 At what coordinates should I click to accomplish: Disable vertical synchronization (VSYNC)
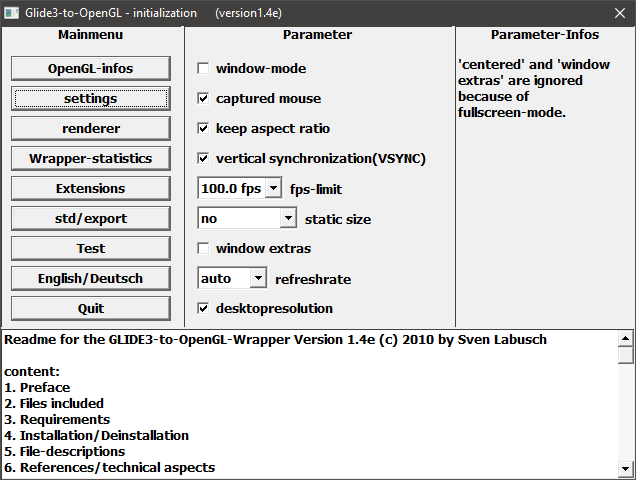[204, 159]
